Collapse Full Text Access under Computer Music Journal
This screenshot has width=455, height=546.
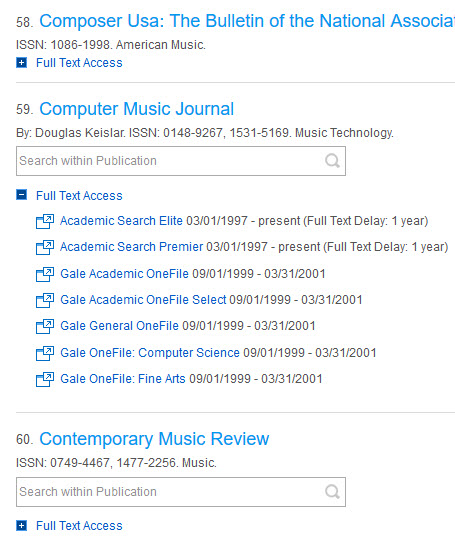(x=22, y=195)
